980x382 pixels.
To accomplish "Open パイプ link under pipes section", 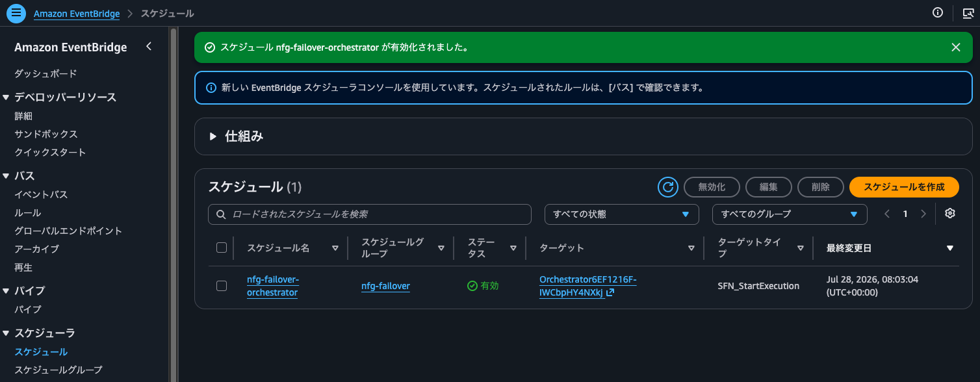I will 28,309.
